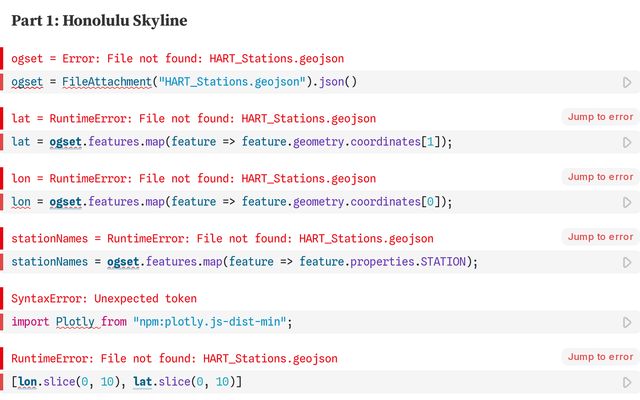Jump to error for stationNames cell

(600, 237)
